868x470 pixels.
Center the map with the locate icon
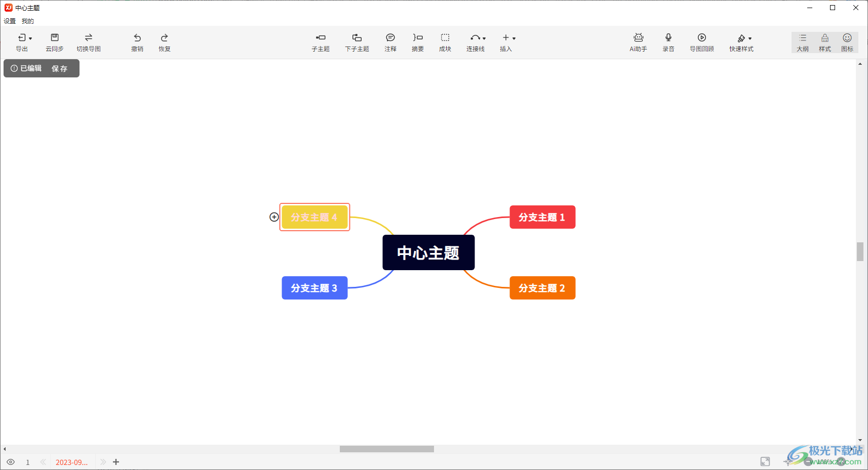tap(787, 461)
